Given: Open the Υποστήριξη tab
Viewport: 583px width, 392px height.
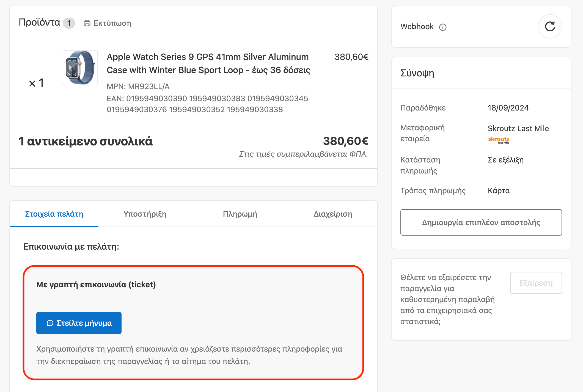Looking at the screenshot, I should [145, 214].
